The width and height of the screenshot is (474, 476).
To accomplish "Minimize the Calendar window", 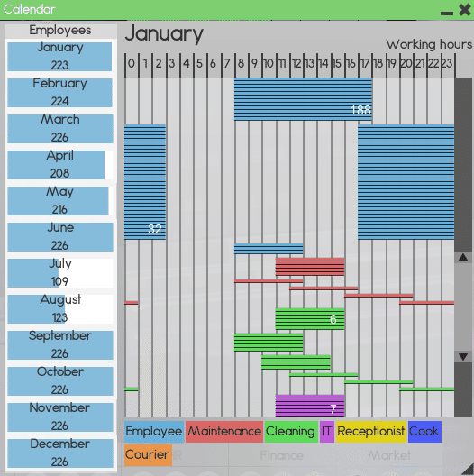I will click(x=447, y=13).
